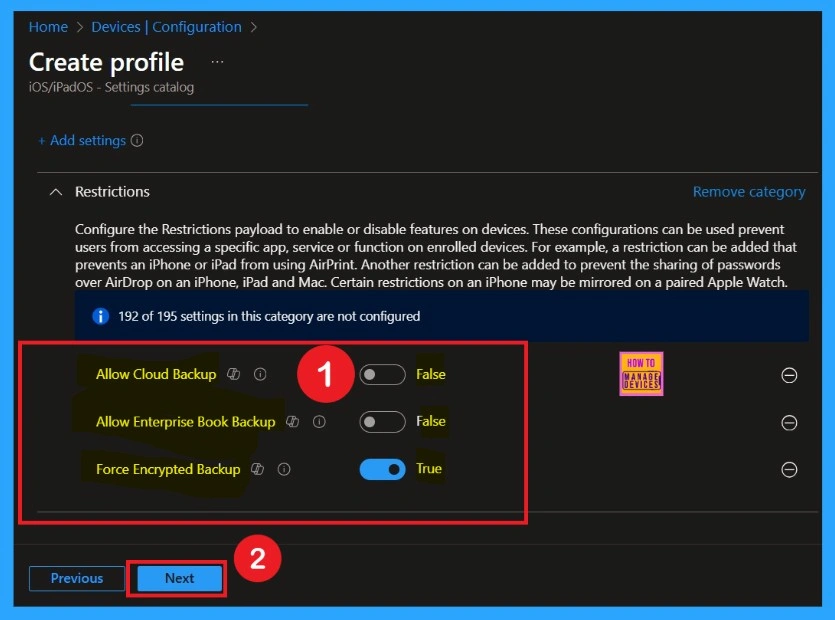This screenshot has height=620, width=835.
Task: Open info tooltip for Allow Cloud Backup
Action: click(258, 374)
